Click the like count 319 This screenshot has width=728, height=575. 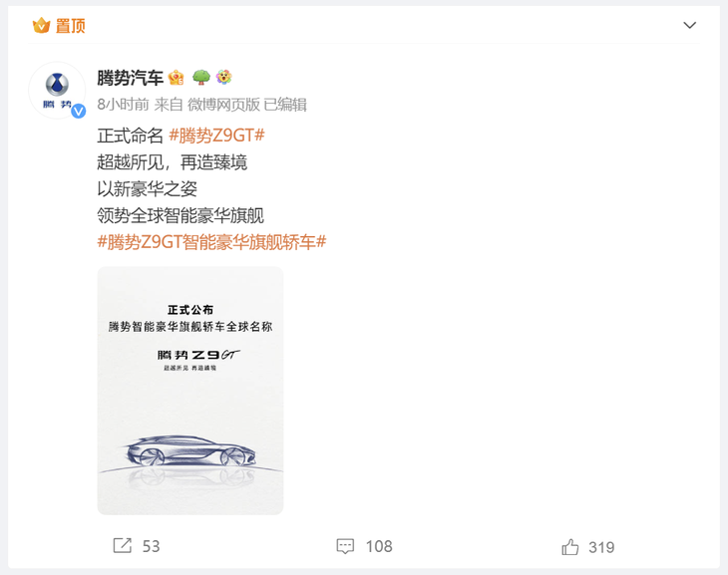[601, 547]
